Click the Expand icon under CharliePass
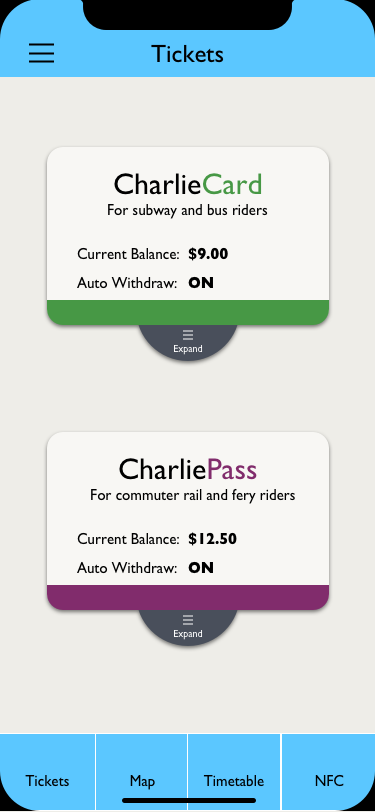This screenshot has height=812, width=375. coord(188,620)
